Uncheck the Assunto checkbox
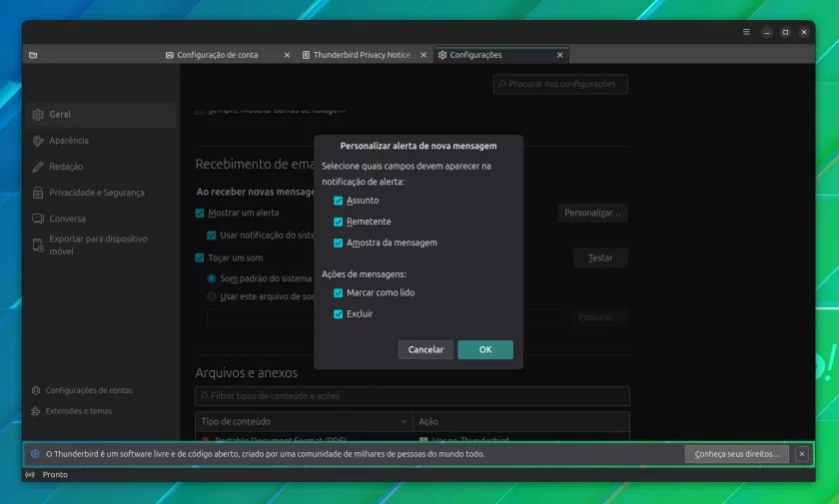 [x=339, y=201]
